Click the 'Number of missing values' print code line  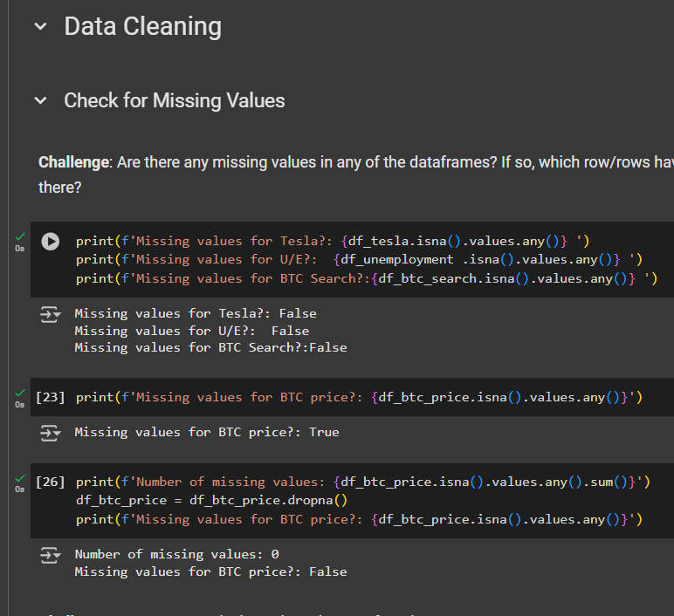(363, 482)
